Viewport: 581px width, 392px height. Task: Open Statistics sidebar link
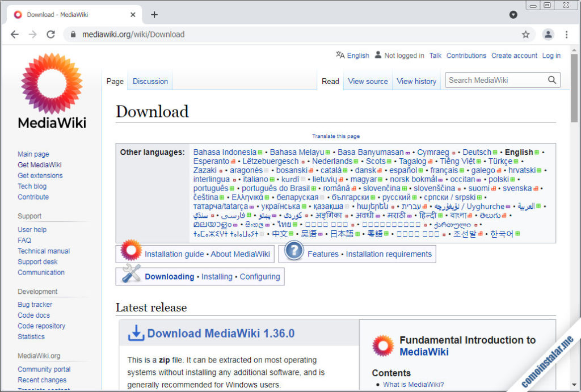31,337
